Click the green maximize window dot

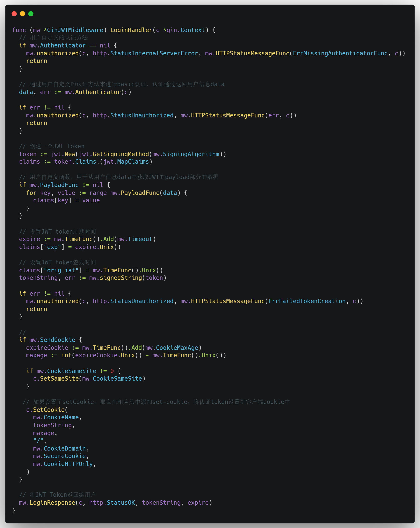click(31, 14)
